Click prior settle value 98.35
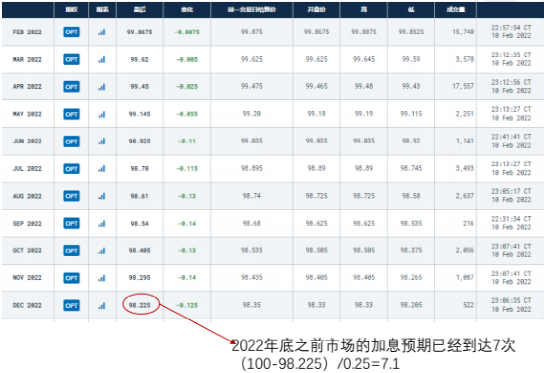The height and width of the screenshot is (373, 544). [x=252, y=305]
